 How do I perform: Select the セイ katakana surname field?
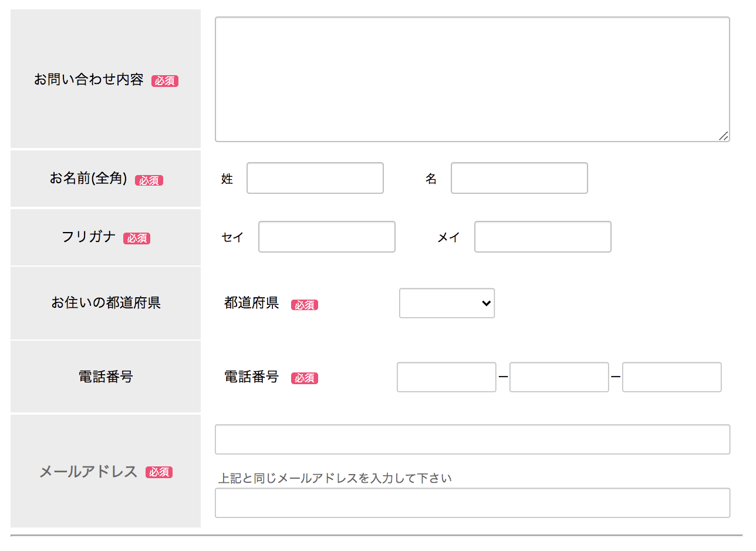click(x=326, y=237)
